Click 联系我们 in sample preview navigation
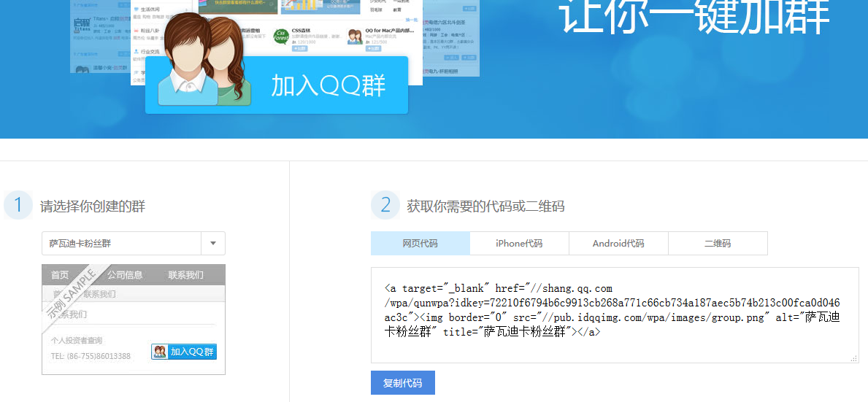The height and width of the screenshot is (402, 868). (186, 275)
